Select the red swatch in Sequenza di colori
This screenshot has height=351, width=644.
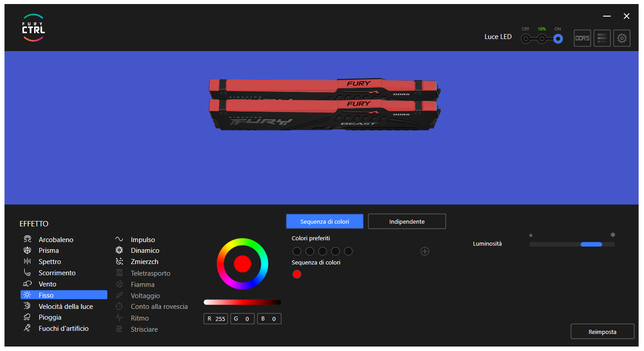point(297,274)
